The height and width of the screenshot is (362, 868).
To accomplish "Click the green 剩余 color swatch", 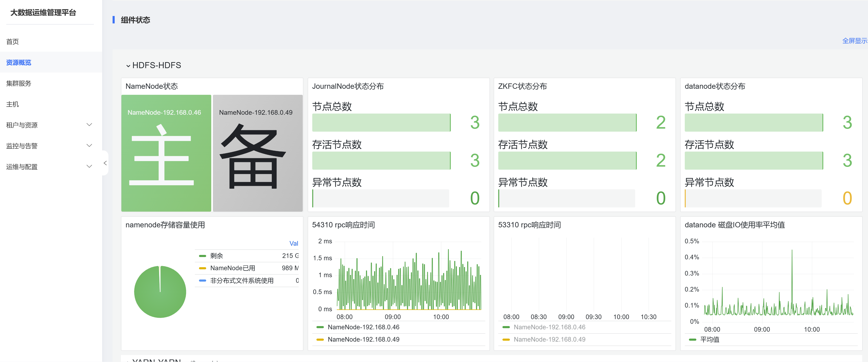I will 202,256.
